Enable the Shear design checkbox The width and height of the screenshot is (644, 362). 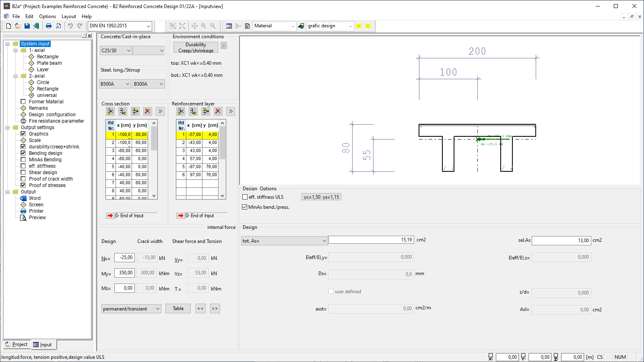point(23,173)
